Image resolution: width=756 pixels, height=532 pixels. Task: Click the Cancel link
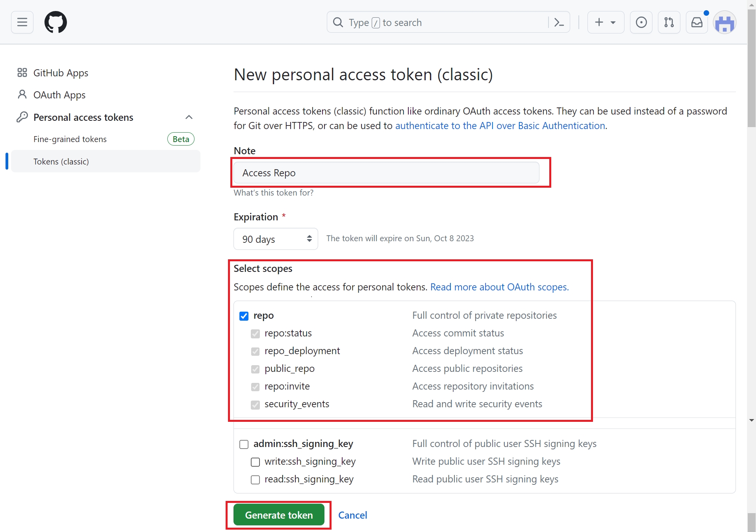coord(352,515)
